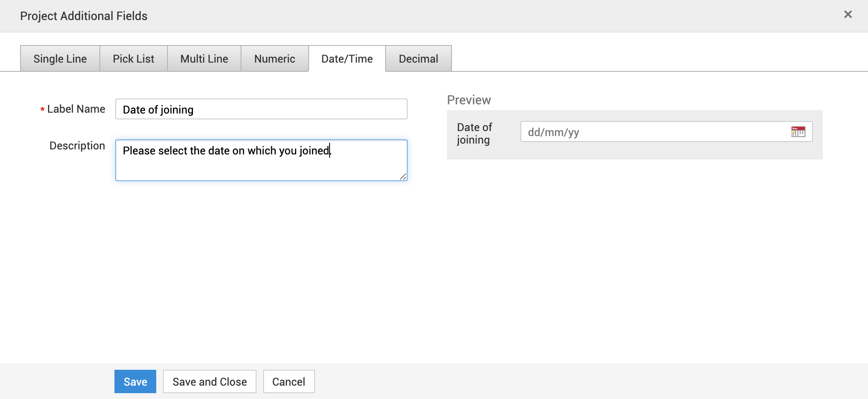Open the calendar date picker icon
This screenshot has width=868, height=399.
tap(798, 132)
